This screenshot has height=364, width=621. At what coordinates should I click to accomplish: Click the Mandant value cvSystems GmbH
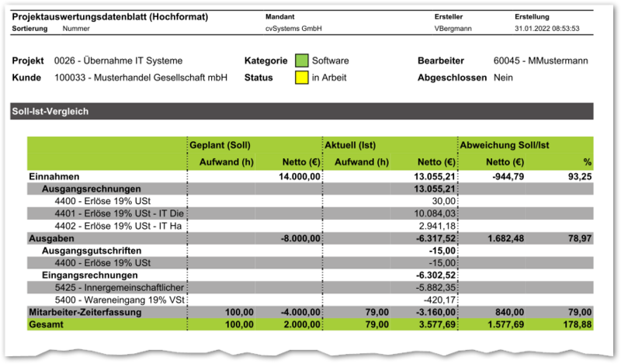[x=293, y=29]
